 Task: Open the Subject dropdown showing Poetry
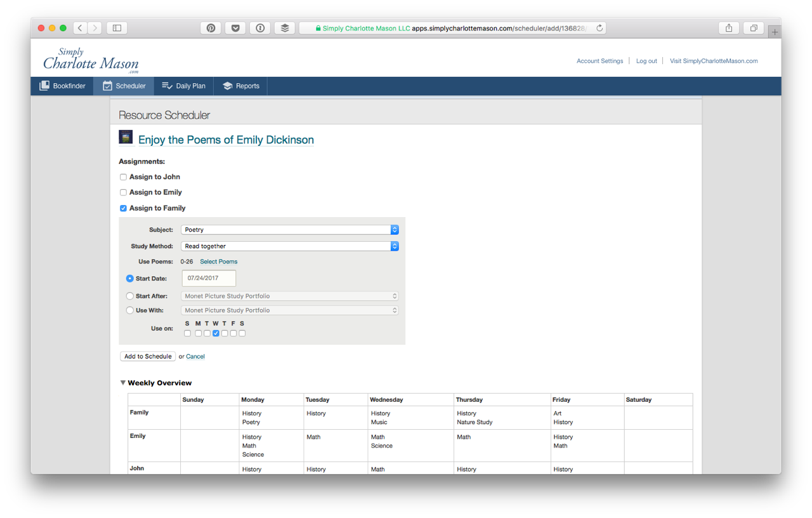[x=289, y=230]
